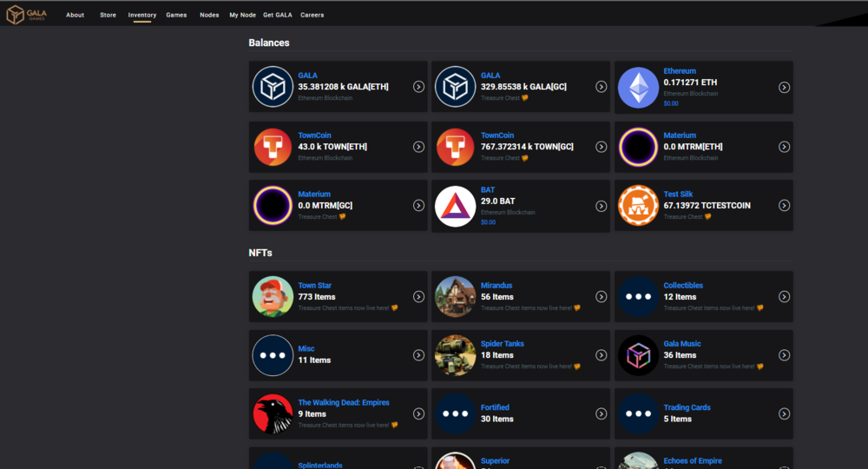This screenshot has height=469, width=868.
Task: Click the Mirandus house image icon
Action: click(x=455, y=297)
